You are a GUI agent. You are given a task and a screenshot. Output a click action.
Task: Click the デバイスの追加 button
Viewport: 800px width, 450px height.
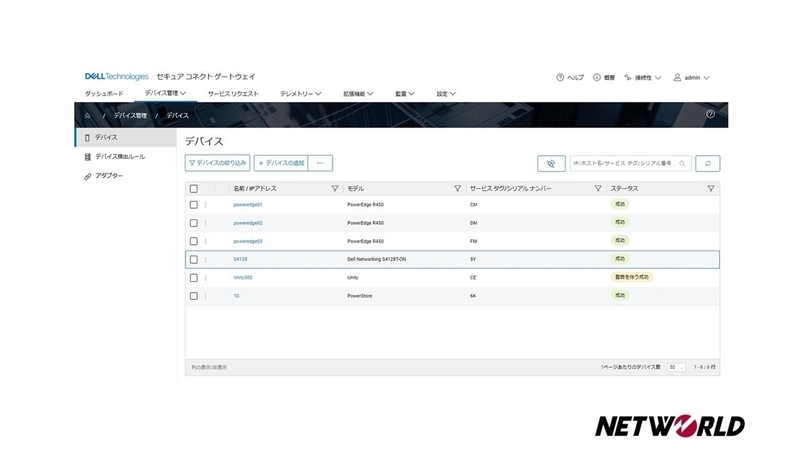point(281,163)
